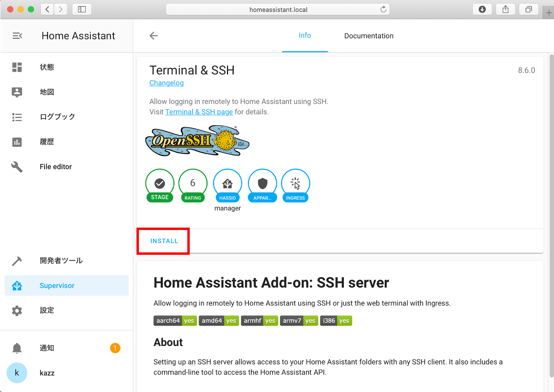The height and width of the screenshot is (392, 554).
Task: Switch to the Documentation tab
Action: point(369,36)
